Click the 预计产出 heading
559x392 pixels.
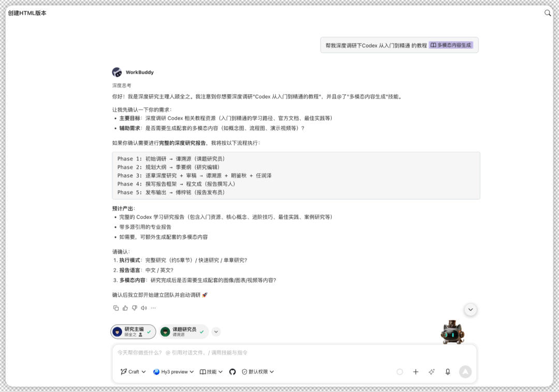point(123,208)
